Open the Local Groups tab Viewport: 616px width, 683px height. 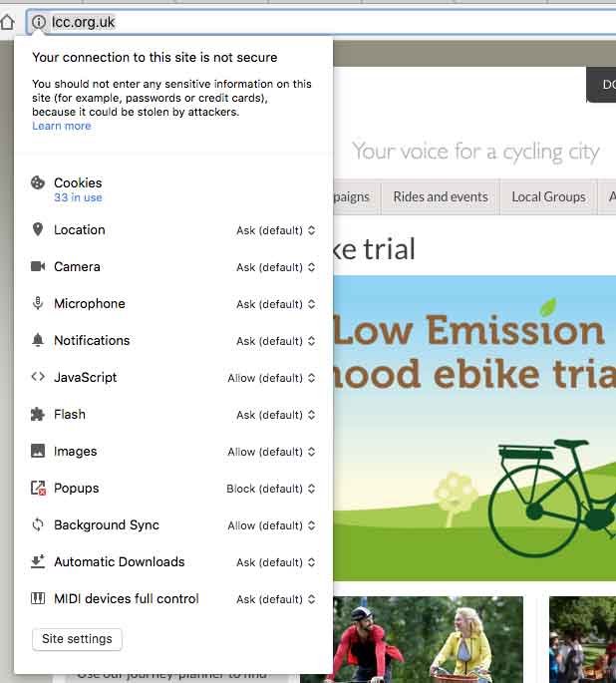[548, 196]
